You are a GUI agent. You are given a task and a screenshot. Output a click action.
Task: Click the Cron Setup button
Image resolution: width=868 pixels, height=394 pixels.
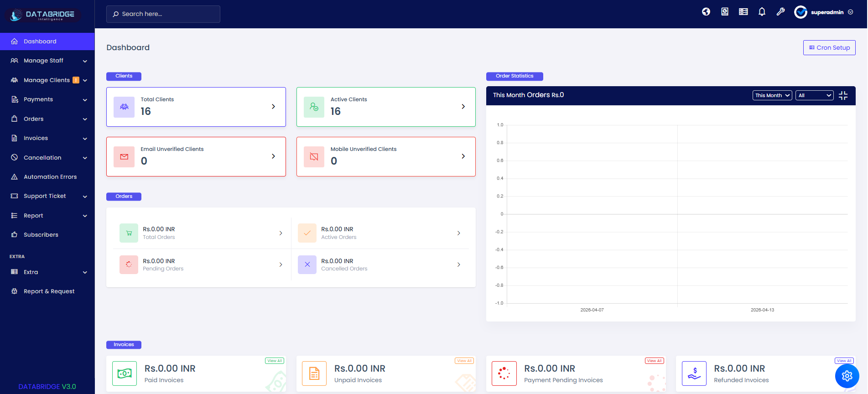(x=829, y=48)
